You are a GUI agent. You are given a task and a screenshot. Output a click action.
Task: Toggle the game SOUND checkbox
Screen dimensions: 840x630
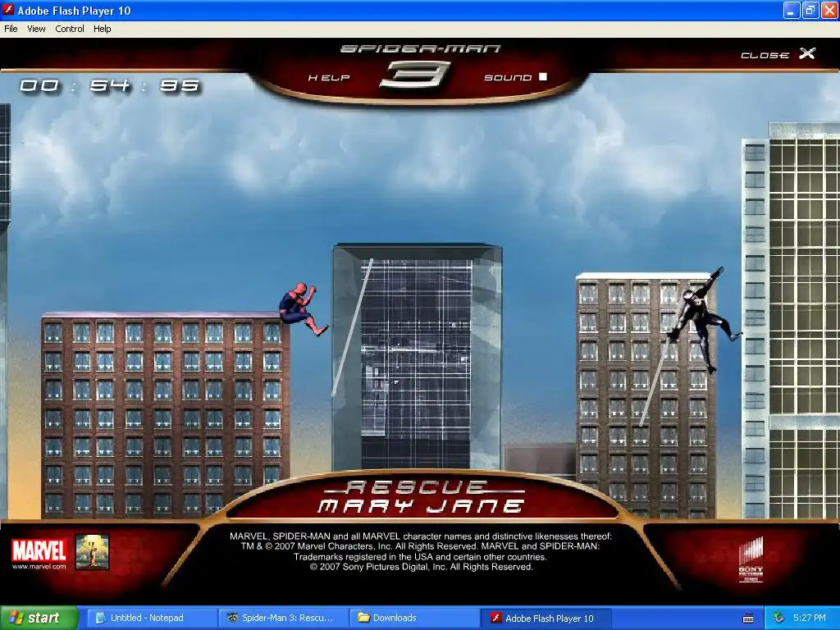(543, 76)
